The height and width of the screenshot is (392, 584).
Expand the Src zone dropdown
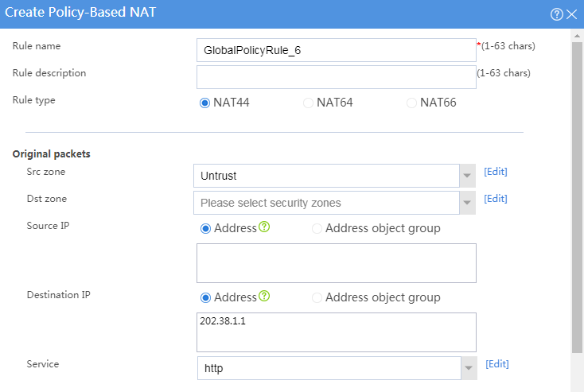467,176
